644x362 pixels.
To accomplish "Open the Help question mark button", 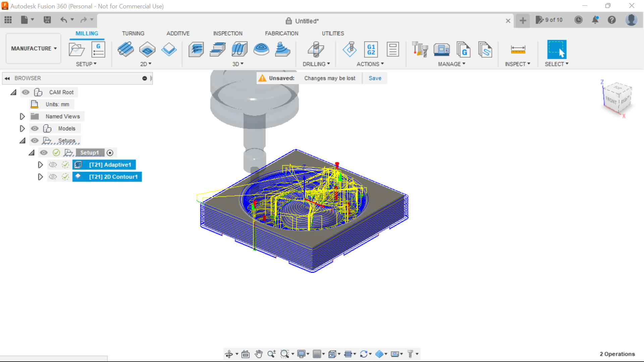I will pyautogui.click(x=612, y=20).
